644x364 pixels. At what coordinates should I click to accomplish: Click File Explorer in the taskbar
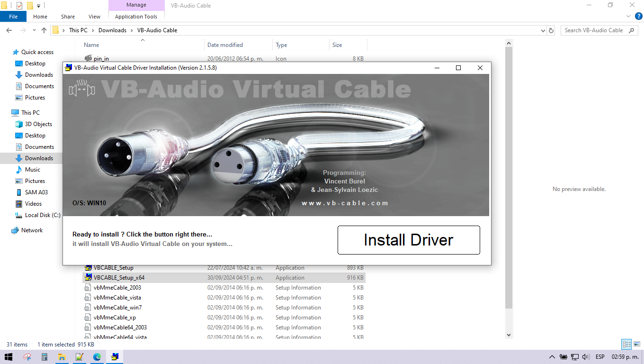[62, 357]
